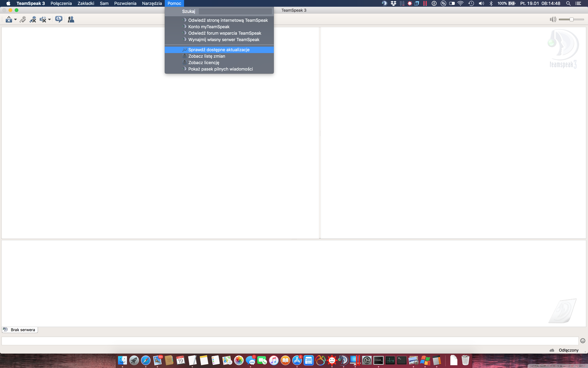The height and width of the screenshot is (368, 588).
Task: Open the Połączenia menu
Action: 61,3
